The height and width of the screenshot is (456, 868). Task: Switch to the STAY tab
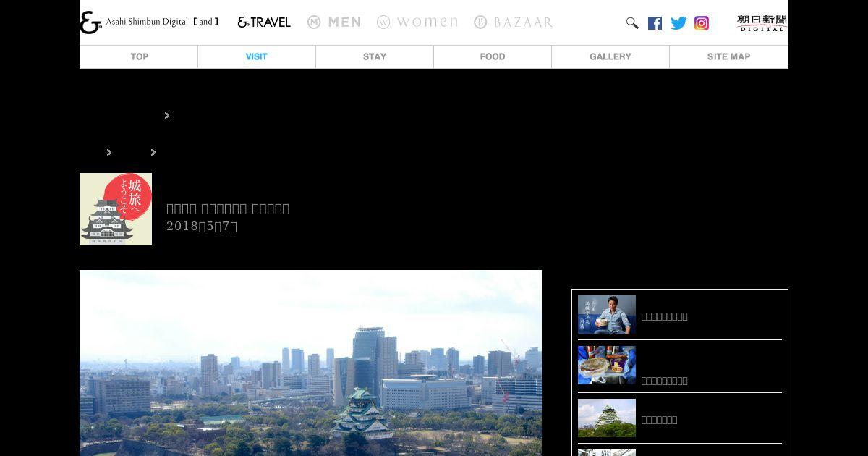click(x=375, y=56)
